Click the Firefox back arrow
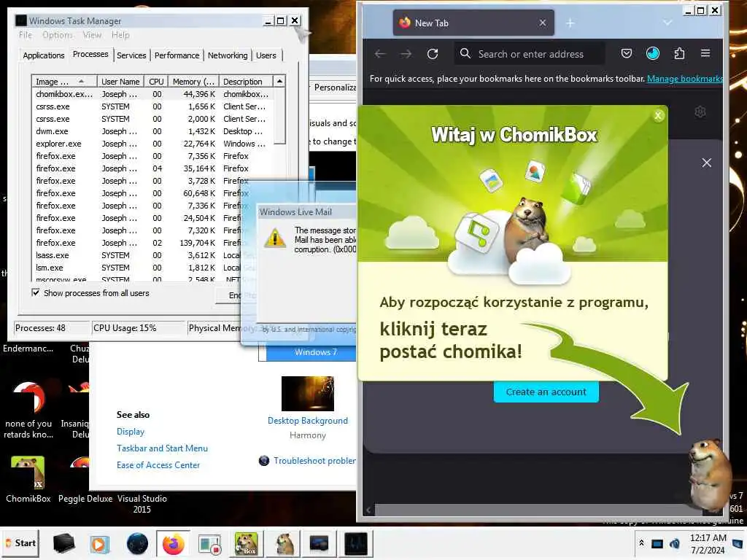This screenshot has height=560, width=747. (x=379, y=54)
